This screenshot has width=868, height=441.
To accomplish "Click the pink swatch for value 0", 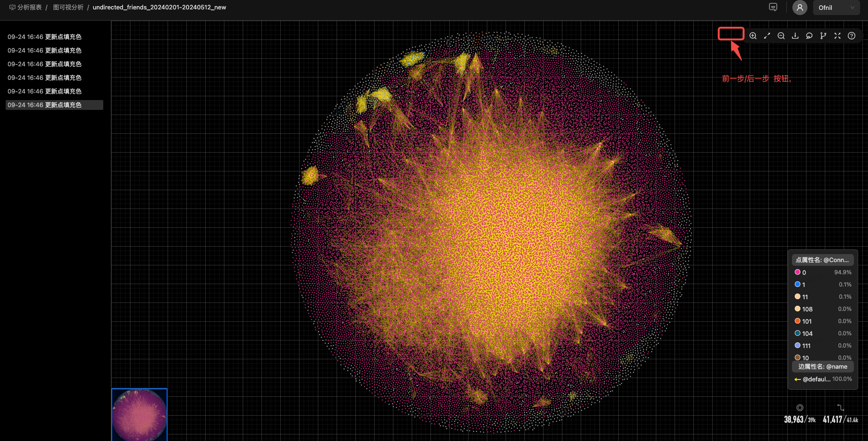I will [798, 272].
